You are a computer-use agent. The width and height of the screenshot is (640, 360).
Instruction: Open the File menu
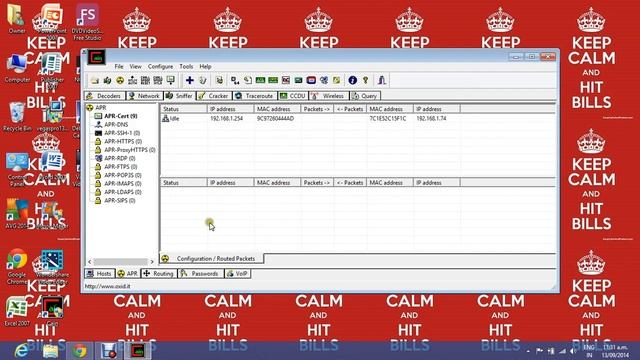(x=119, y=67)
